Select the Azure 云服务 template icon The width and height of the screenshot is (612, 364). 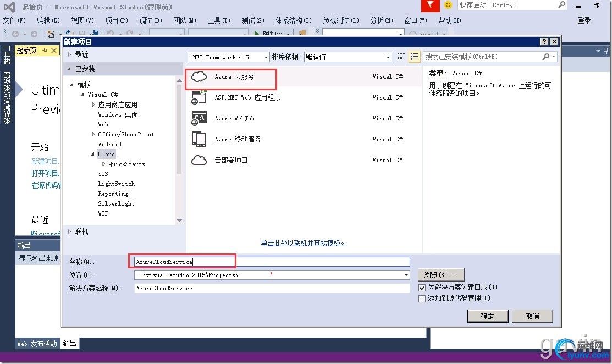(199, 76)
